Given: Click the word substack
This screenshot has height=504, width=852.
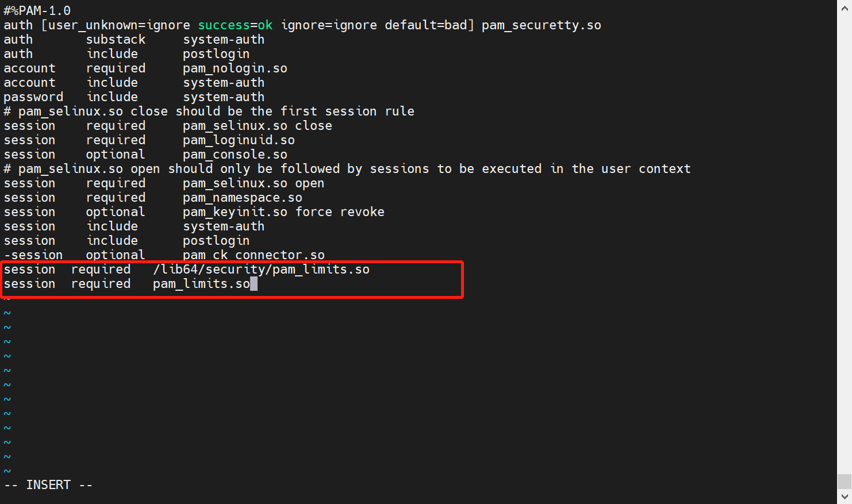Looking at the screenshot, I should point(116,40).
